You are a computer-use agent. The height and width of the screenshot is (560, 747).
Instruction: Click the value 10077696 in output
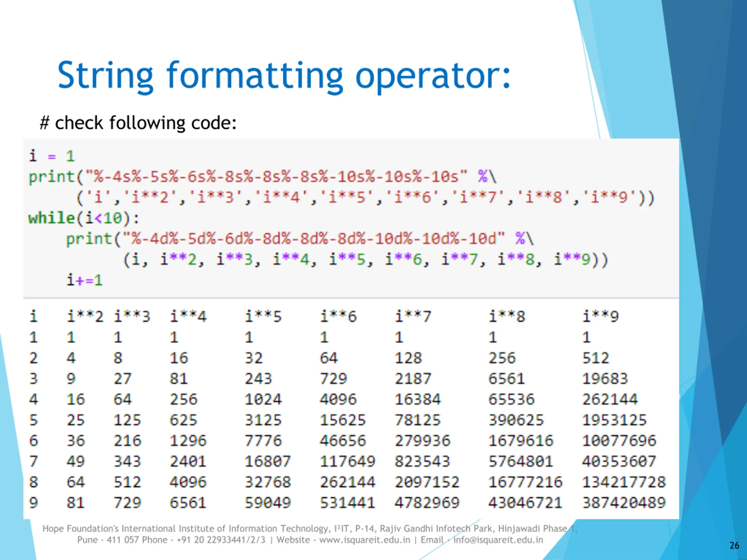click(619, 441)
